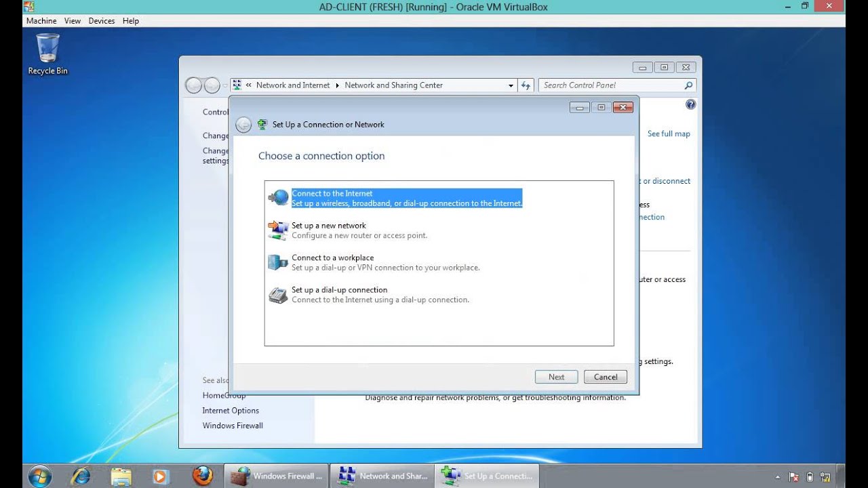The height and width of the screenshot is (488, 868).
Task: Open the Help menu
Action: coord(131,21)
